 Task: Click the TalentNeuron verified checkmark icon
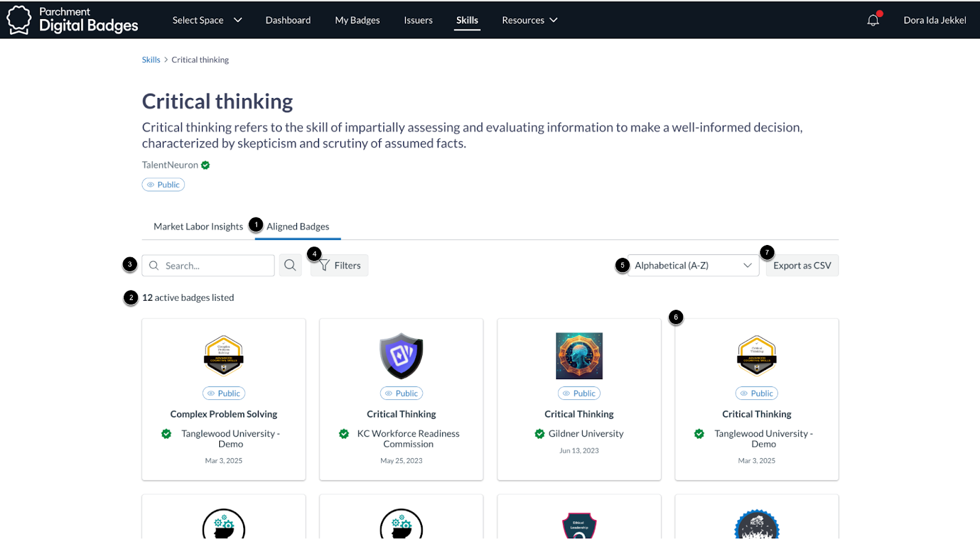[206, 165]
